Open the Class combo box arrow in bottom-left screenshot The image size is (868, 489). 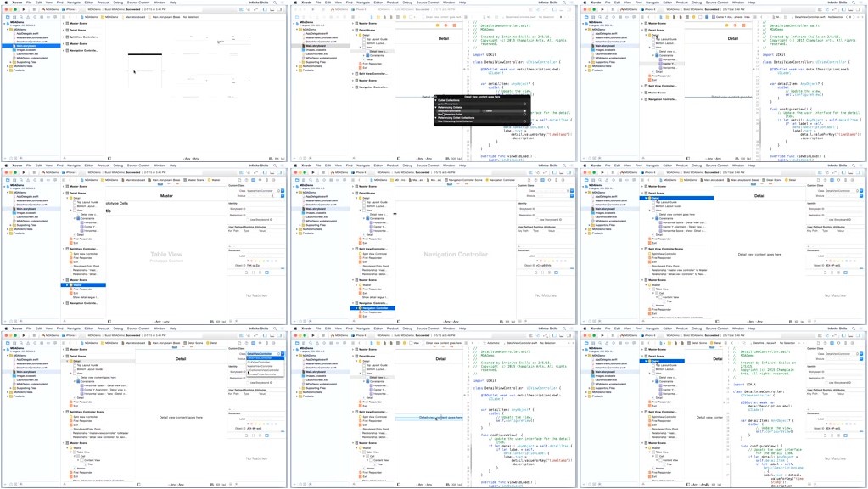click(x=283, y=353)
